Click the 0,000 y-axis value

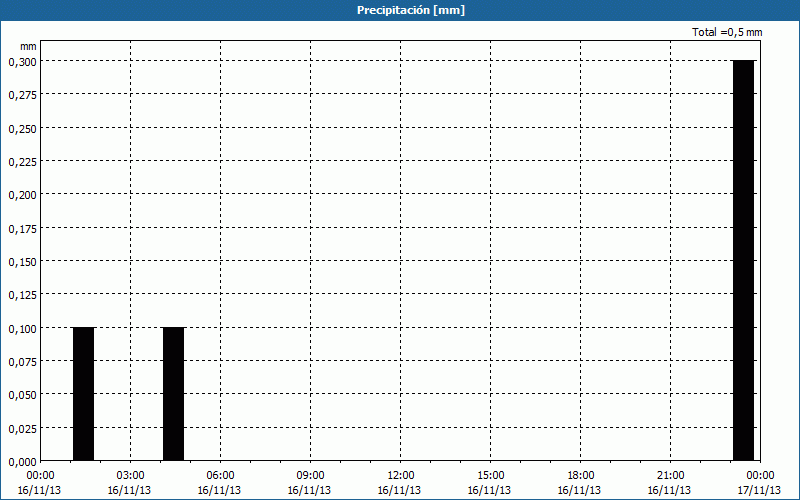pos(22,462)
